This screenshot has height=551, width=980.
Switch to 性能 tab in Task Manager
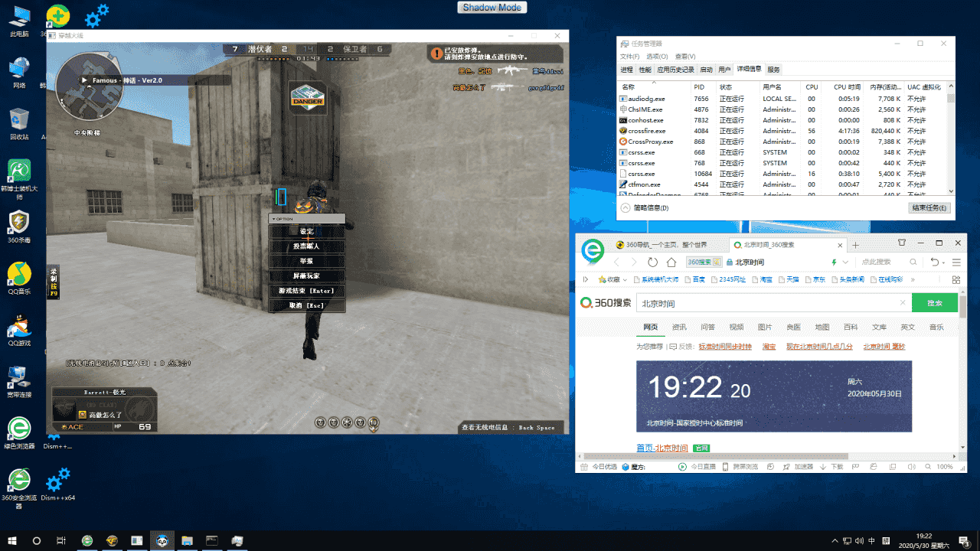click(x=645, y=70)
